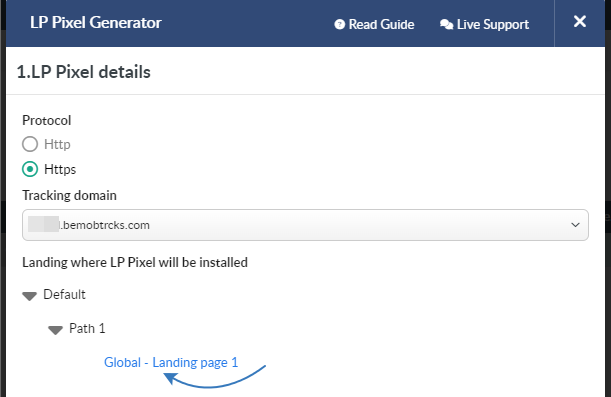Viewport: 611px width, 397px height.
Task: Click the Path 1 tree node label
Action: click(x=87, y=328)
